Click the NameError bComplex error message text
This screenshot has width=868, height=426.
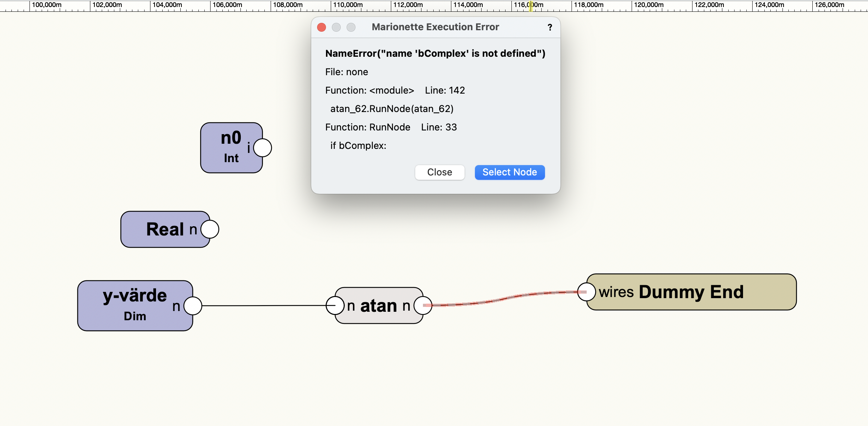point(435,53)
